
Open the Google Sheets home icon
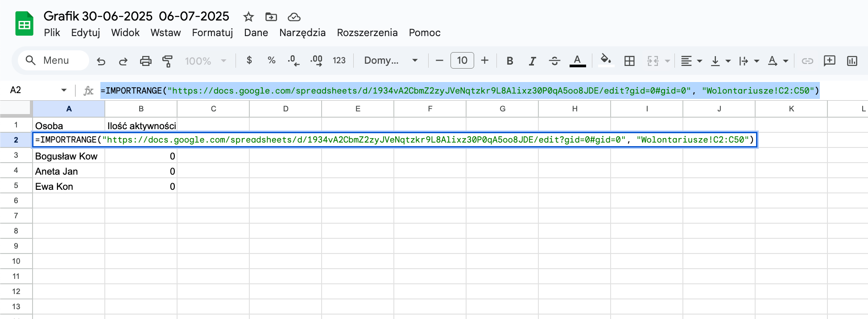[25, 24]
